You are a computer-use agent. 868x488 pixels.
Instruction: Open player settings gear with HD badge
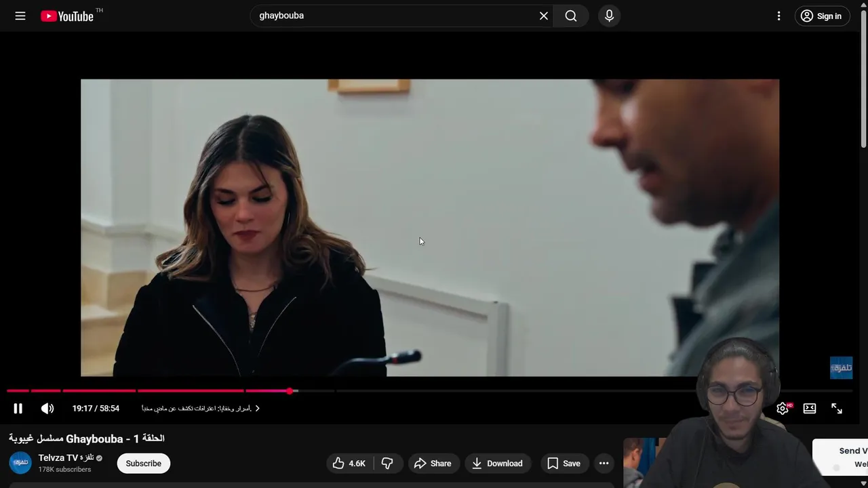click(x=783, y=408)
